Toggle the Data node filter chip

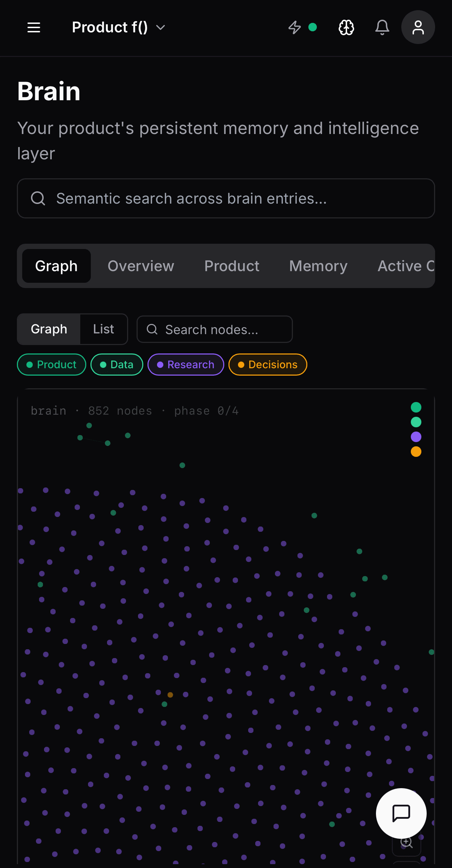117,365
